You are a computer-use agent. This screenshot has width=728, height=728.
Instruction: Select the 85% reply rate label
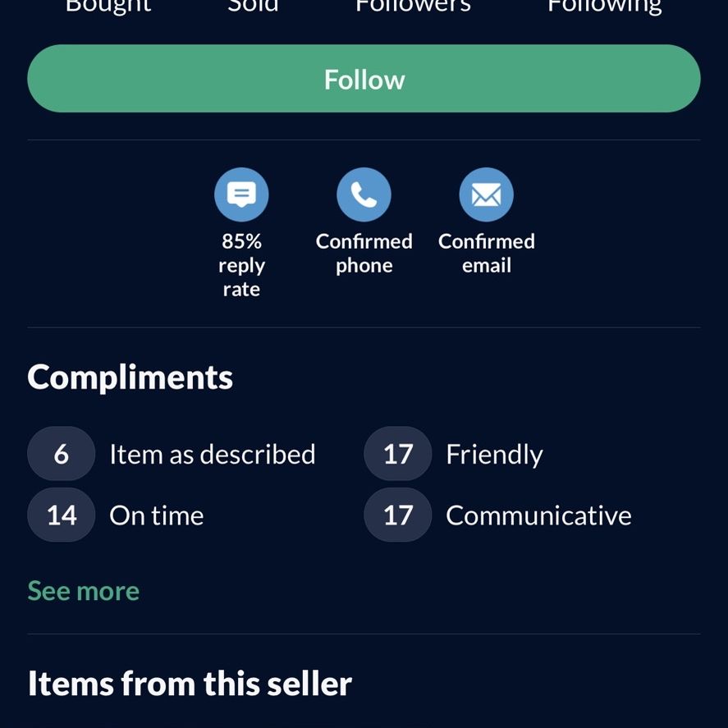(x=241, y=265)
